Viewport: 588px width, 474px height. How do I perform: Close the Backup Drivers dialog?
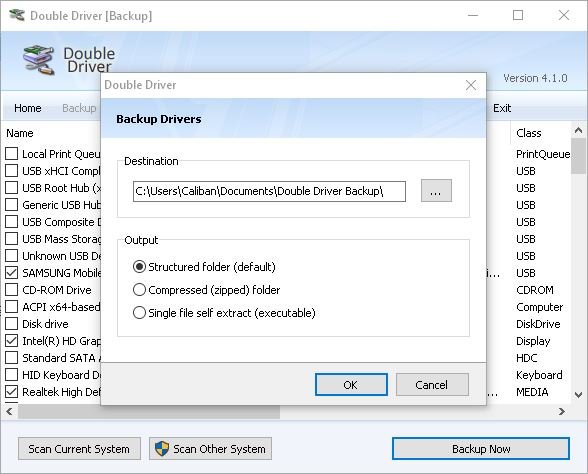point(471,85)
